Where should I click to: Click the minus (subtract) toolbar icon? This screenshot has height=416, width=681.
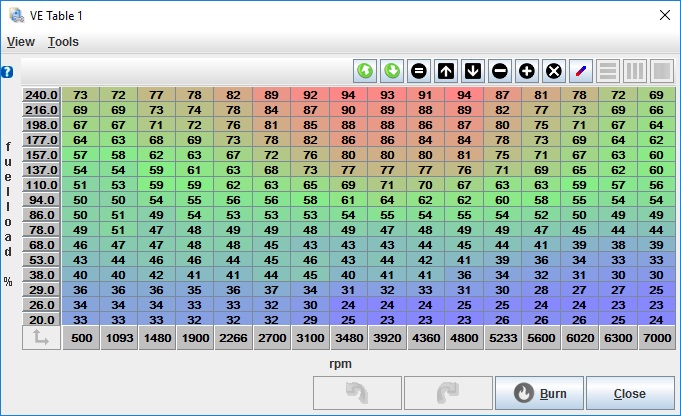click(x=500, y=71)
